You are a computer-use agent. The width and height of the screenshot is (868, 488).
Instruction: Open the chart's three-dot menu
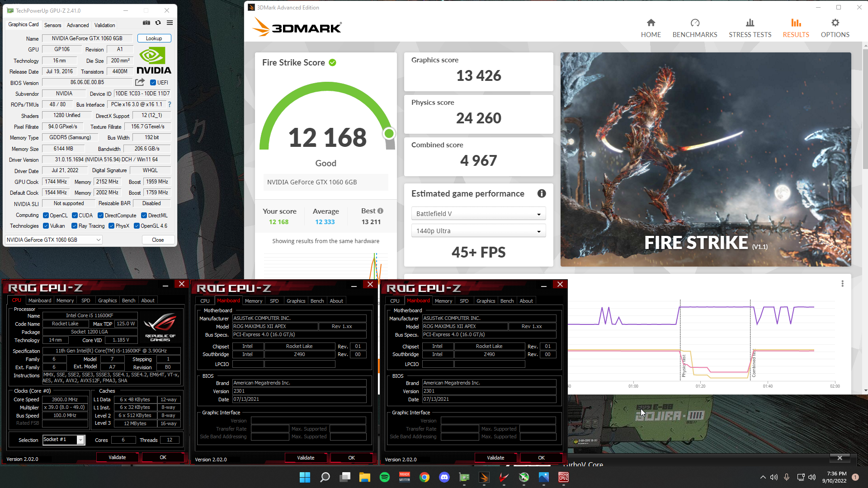(x=842, y=284)
